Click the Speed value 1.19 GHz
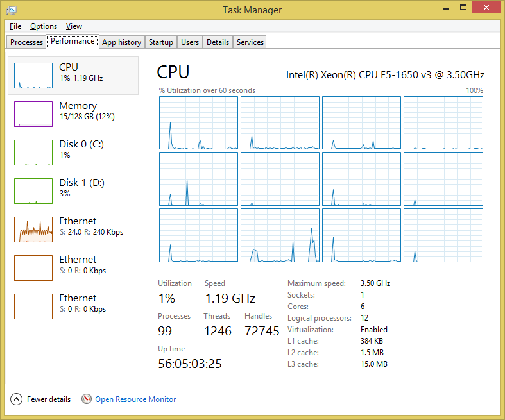 [x=230, y=298]
